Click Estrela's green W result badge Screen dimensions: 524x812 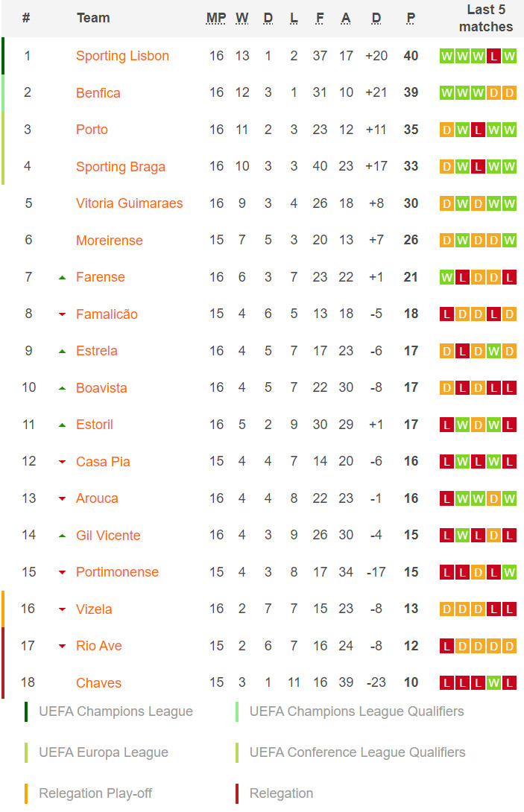pyautogui.click(x=493, y=351)
